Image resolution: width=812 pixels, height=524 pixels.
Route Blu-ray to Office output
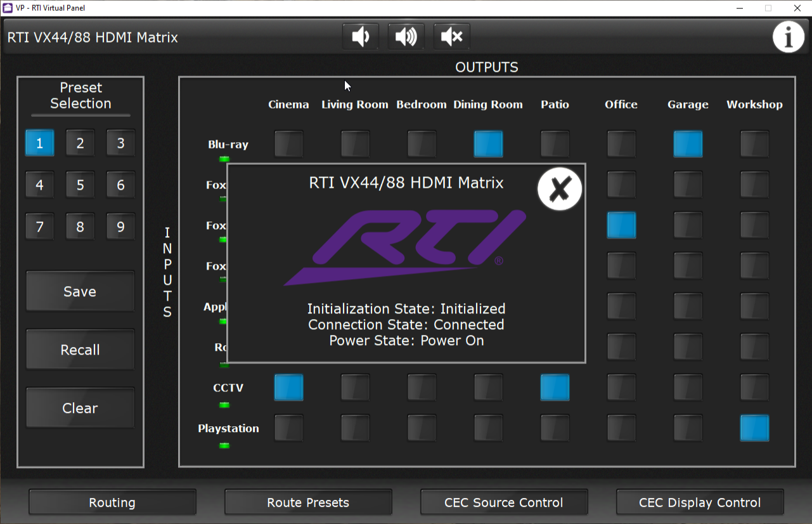click(621, 144)
